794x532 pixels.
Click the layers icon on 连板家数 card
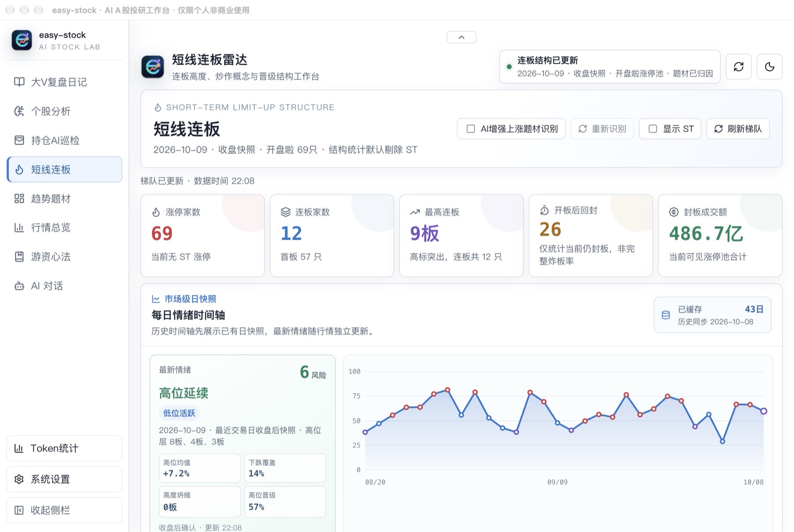coord(286,212)
